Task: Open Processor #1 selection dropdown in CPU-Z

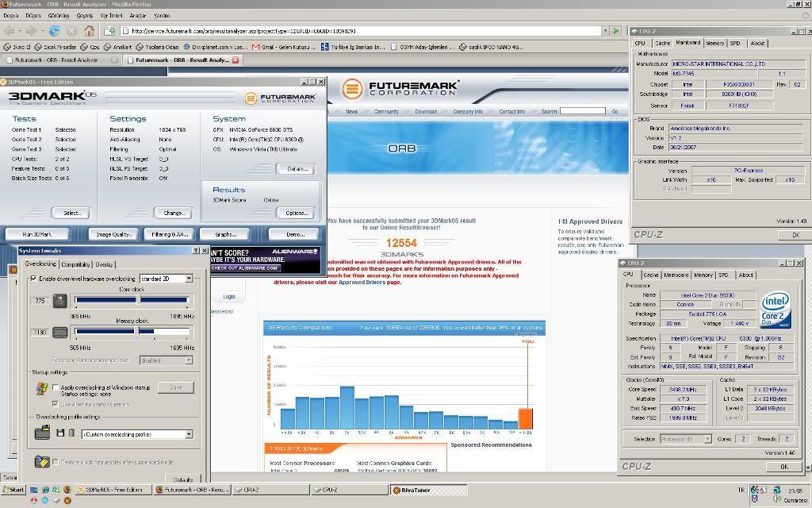Action: point(707,438)
